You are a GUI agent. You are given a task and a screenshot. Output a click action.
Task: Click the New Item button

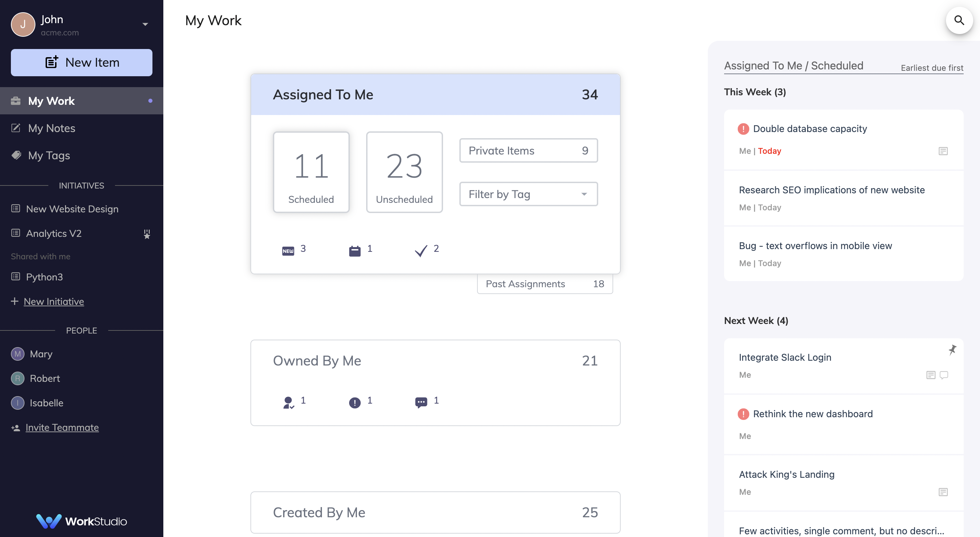click(81, 62)
